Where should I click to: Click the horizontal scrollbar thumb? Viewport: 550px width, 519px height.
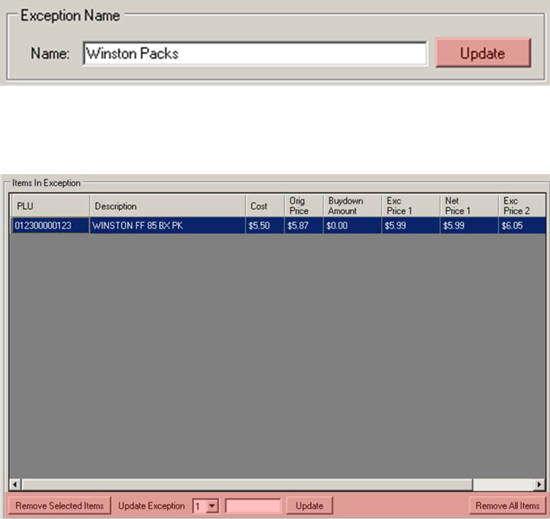coord(247,485)
